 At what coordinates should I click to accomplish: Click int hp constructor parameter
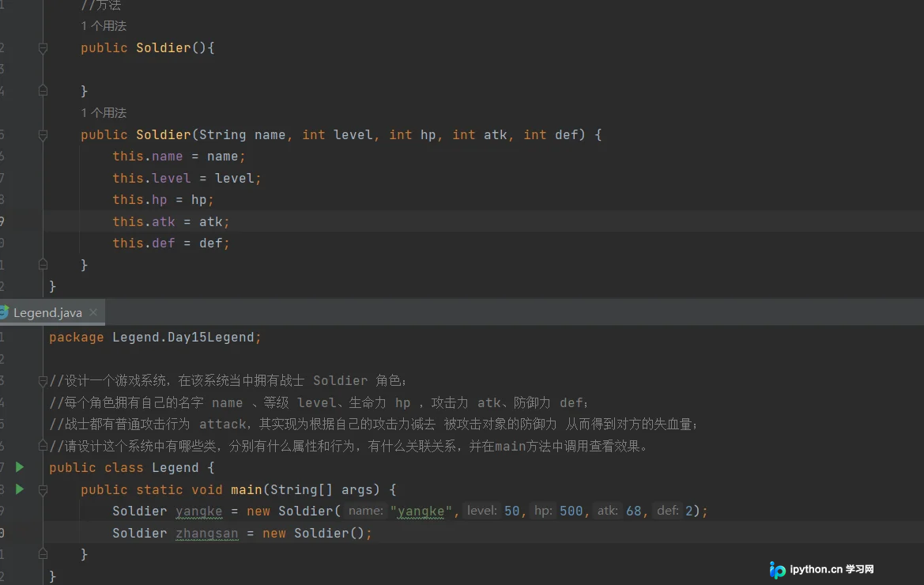click(412, 135)
